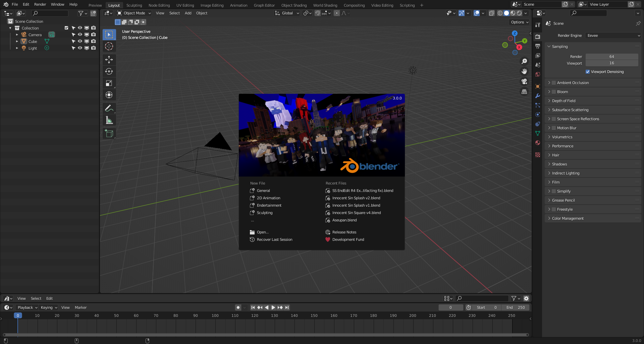The width and height of the screenshot is (644, 344).
Task: Open the Object Data mesh properties tab
Action: tap(538, 133)
